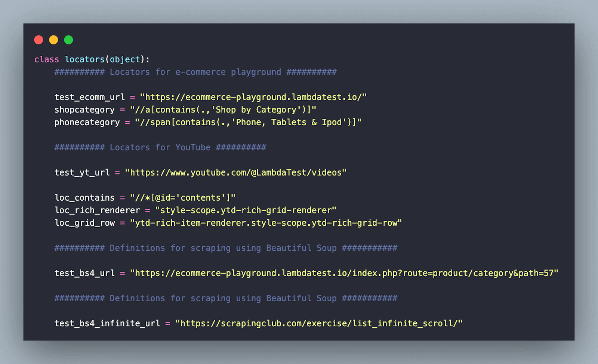Select the shopcategory XPath string
This screenshot has height=364, width=598.
223,109
